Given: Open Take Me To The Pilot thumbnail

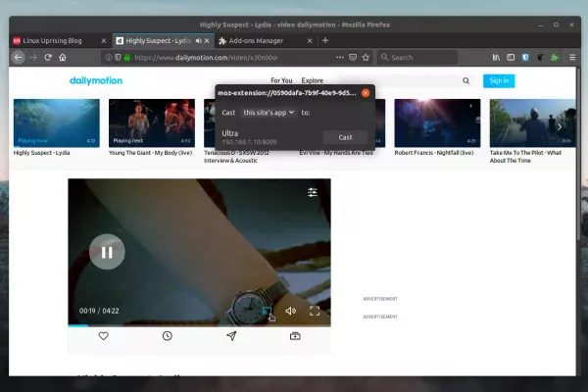Looking at the screenshot, I should [532, 123].
